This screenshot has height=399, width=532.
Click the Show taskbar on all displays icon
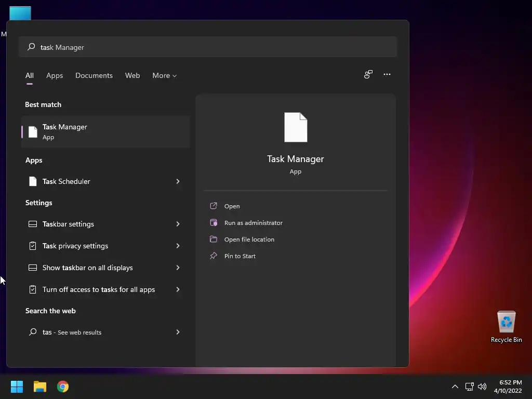tap(33, 268)
